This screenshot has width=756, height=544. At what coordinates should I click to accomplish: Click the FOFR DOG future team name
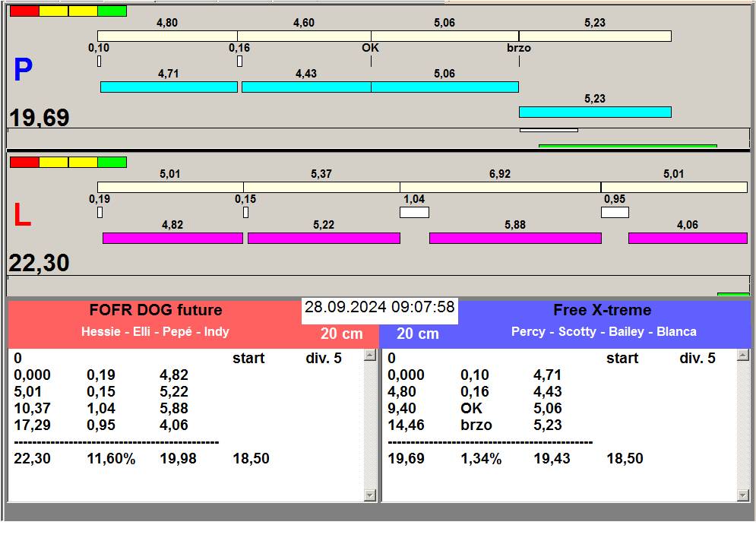click(156, 310)
